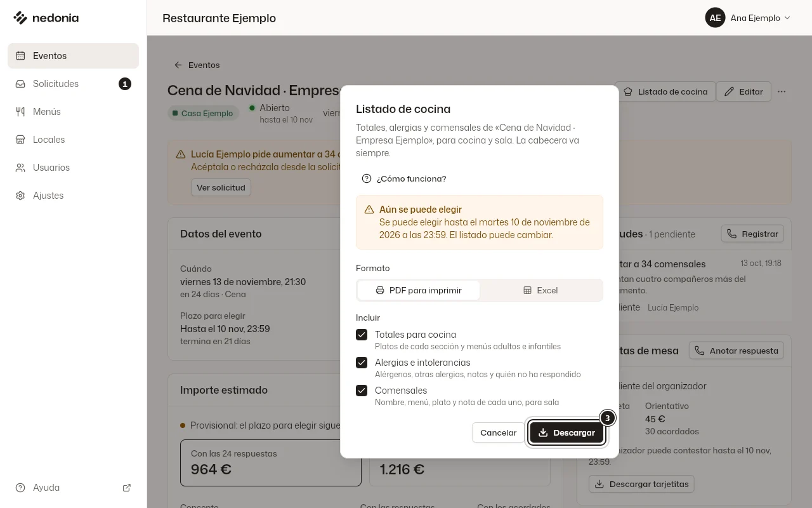Image resolution: width=812 pixels, height=508 pixels.
Task: Click the Ayuda help circle icon
Action: pyautogui.click(x=20, y=488)
